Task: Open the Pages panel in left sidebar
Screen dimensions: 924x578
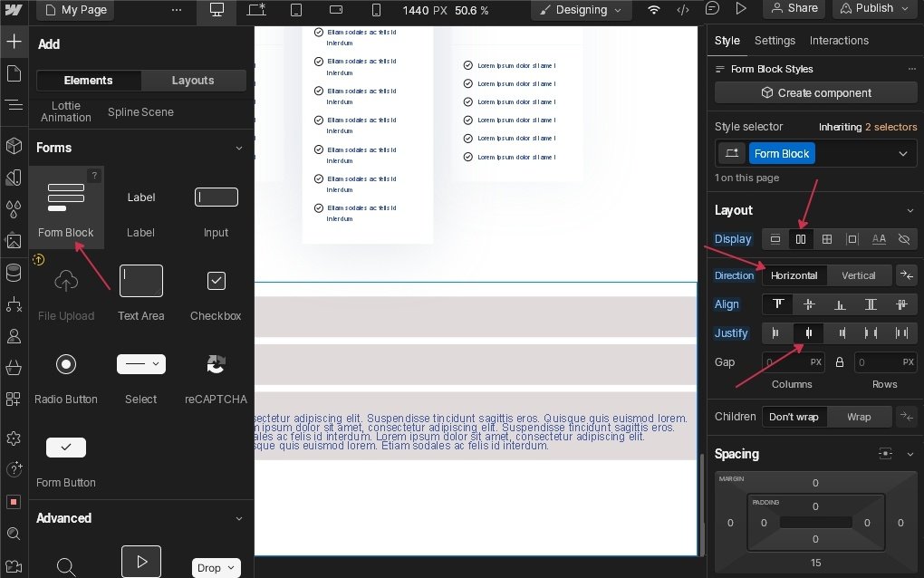Action: tap(14, 73)
